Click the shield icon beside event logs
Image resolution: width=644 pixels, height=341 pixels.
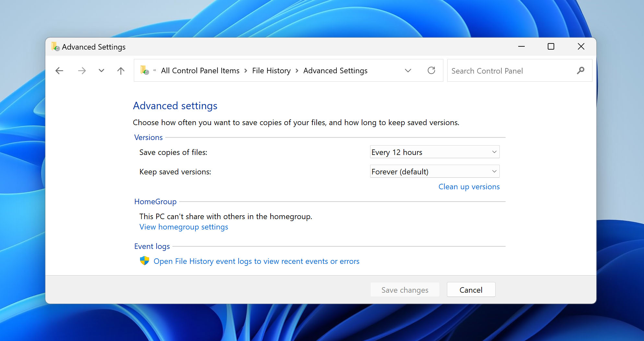(145, 261)
